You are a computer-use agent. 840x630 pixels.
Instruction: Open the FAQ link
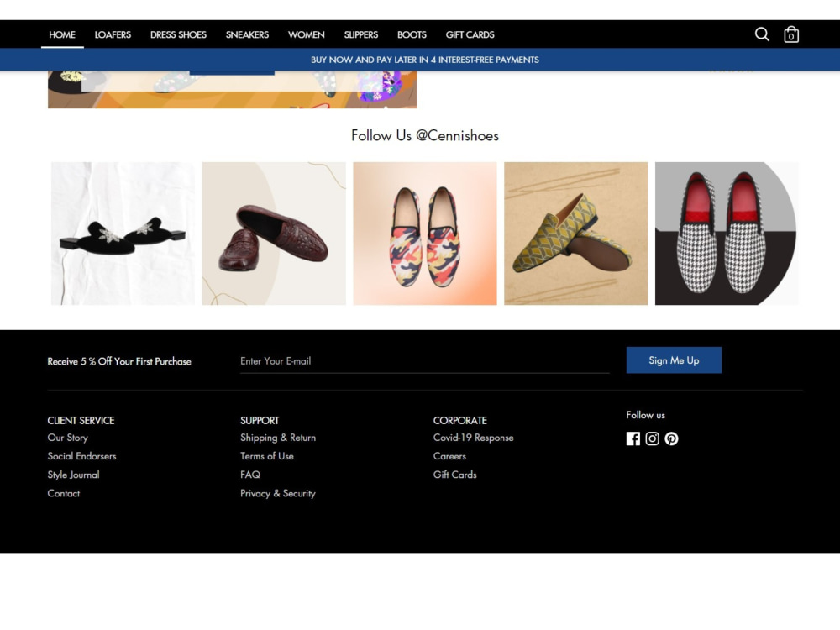pos(250,475)
